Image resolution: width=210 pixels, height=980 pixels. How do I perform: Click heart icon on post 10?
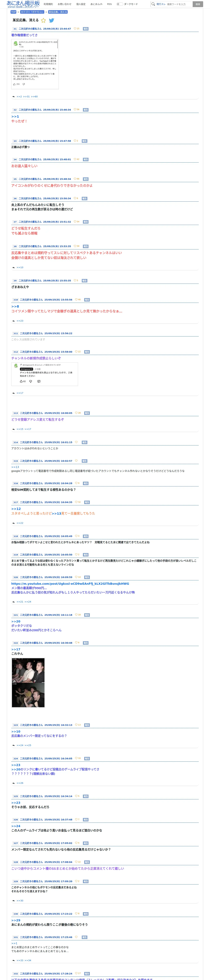click(x=76, y=300)
